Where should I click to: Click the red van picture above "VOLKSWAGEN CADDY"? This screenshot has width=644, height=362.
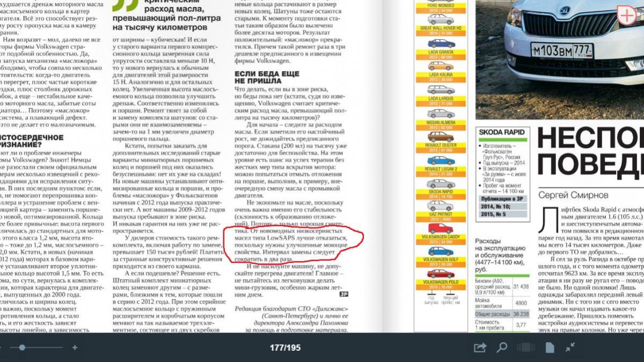coord(441,228)
